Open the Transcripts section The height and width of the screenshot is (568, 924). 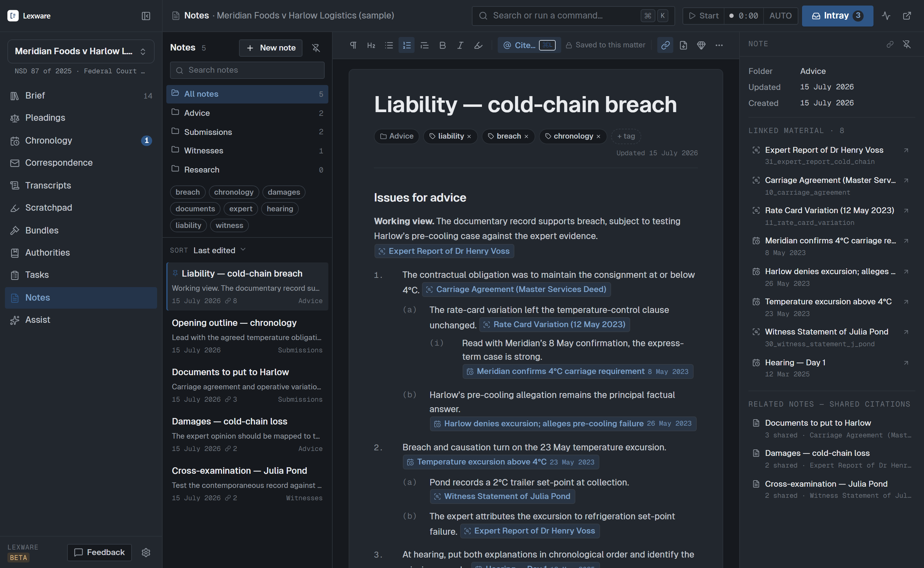pyautogui.click(x=81, y=185)
